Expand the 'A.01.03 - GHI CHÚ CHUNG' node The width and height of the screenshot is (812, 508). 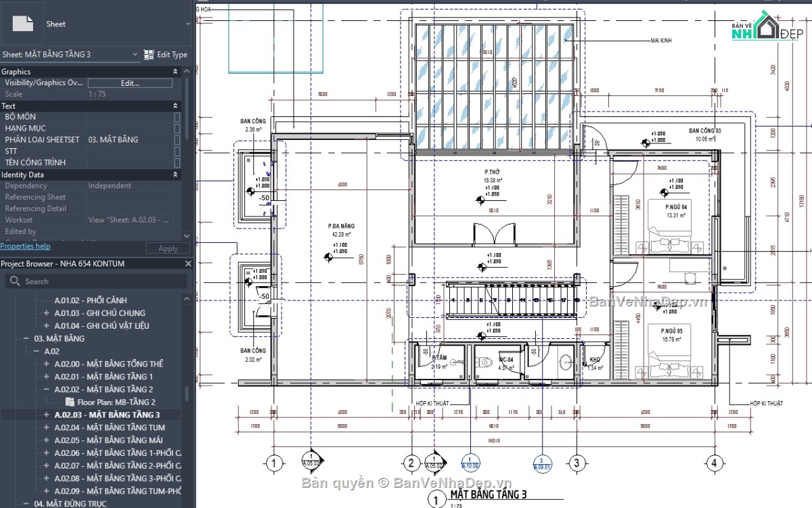tap(46, 313)
